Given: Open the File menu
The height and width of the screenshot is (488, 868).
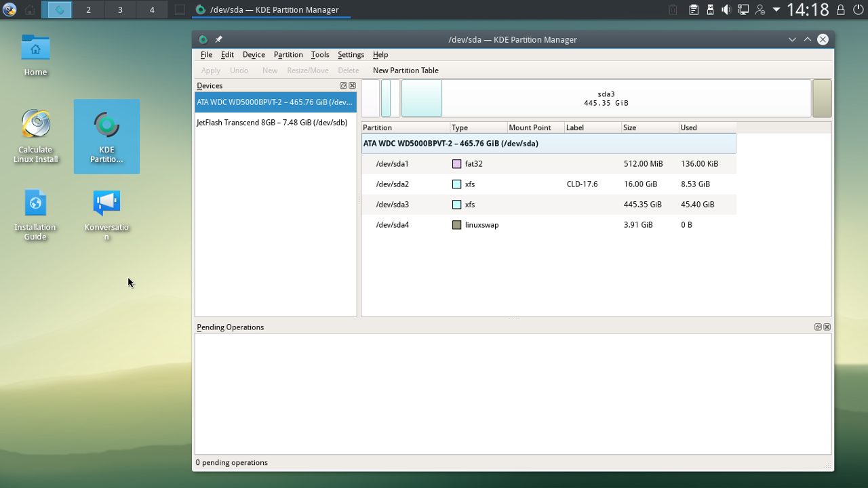Looking at the screenshot, I should 206,55.
